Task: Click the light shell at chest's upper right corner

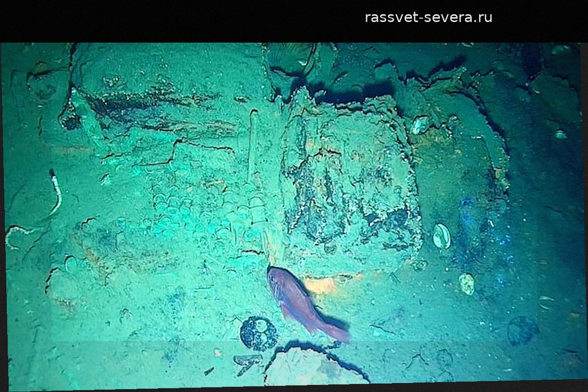Action: (x=419, y=126)
